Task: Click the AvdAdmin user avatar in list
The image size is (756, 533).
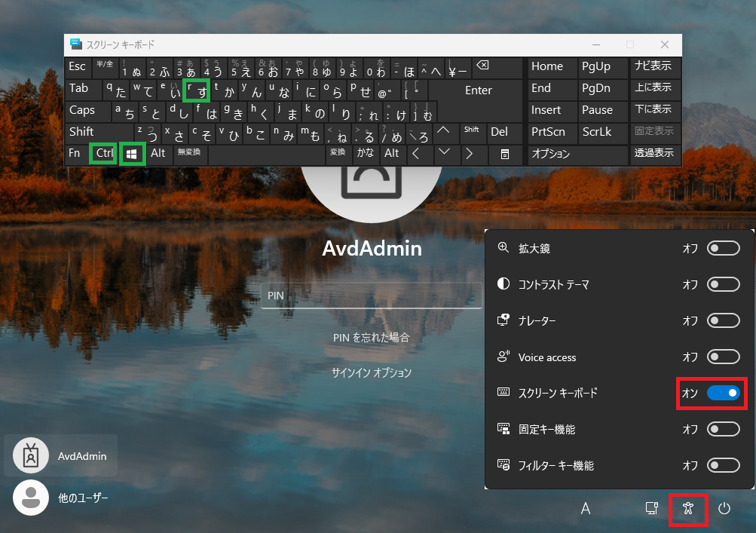Action: point(31,455)
